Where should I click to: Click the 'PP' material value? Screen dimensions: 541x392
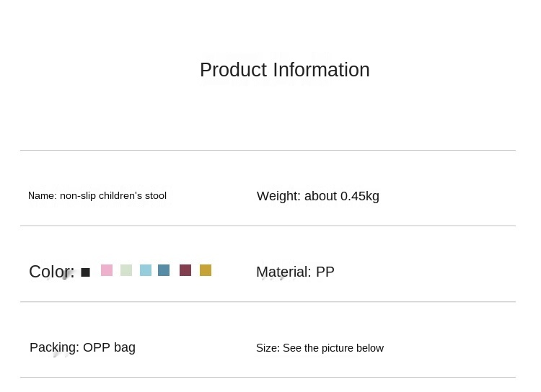pyautogui.click(x=325, y=272)
